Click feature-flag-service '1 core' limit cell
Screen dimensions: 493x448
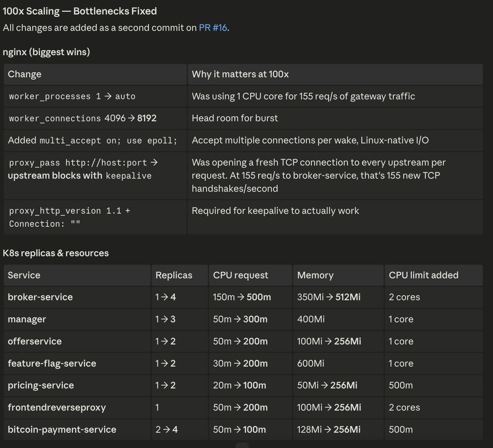434,364
